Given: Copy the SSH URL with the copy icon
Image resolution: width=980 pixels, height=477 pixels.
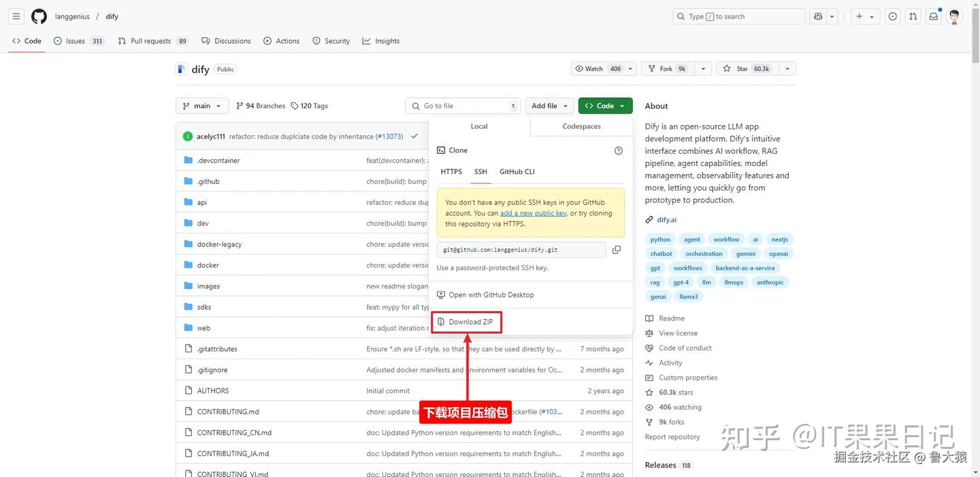Looking at the screenshot, I should click(x=617, y=249).
